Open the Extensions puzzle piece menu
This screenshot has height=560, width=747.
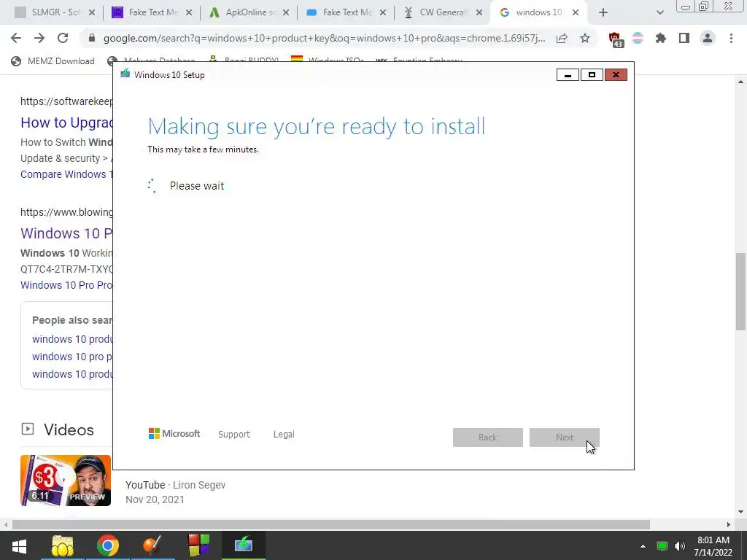[x=661, y=38]
